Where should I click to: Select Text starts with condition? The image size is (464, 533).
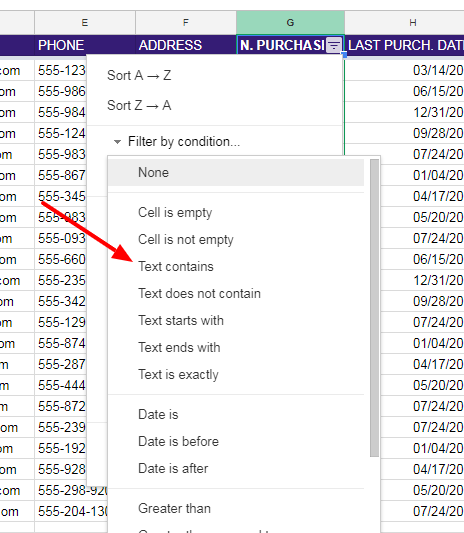[236, 321]
